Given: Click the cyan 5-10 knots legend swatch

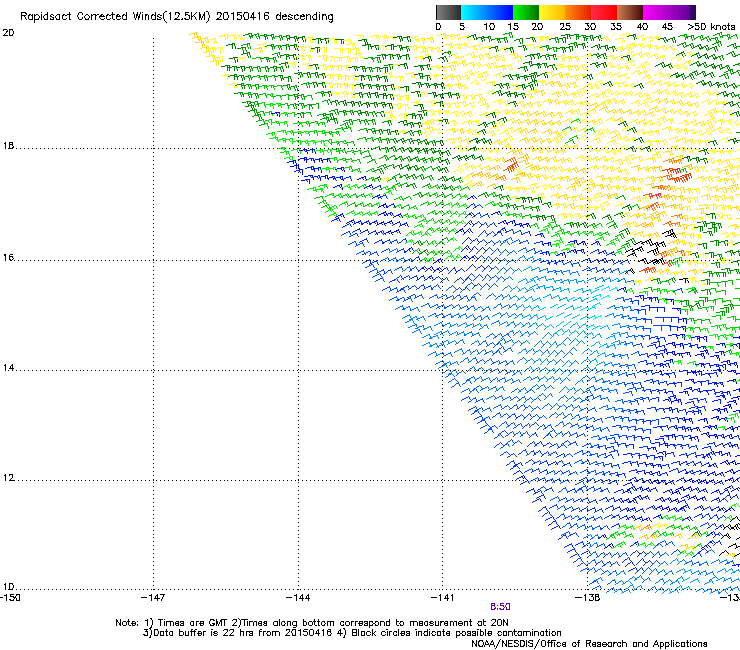Looking at the screenshot, I should (474, 12).
